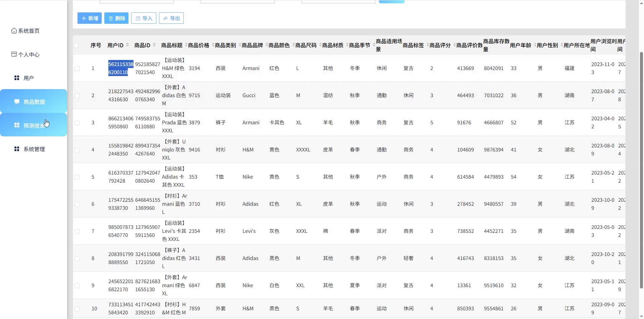Toggle the select-all checkbox in table header
Screen dimensions: 644x319
click(76, 45)
